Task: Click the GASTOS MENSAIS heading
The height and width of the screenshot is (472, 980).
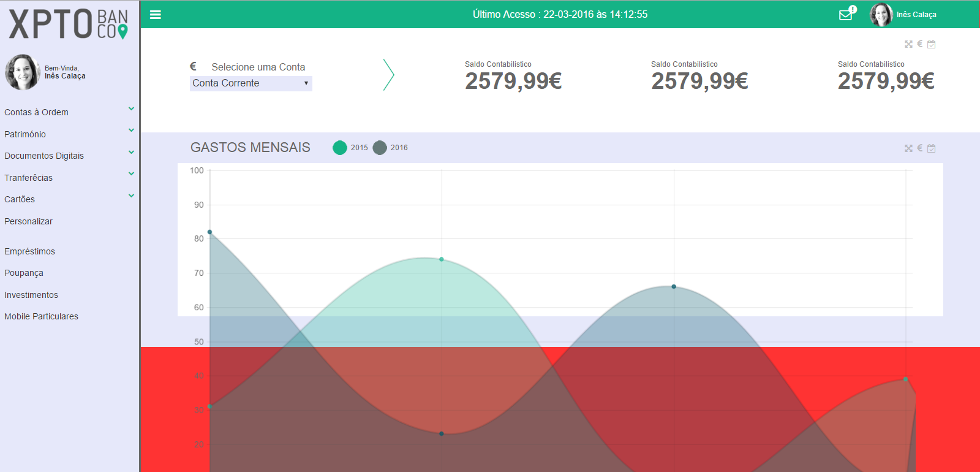Action: click(x=251, y=147)
